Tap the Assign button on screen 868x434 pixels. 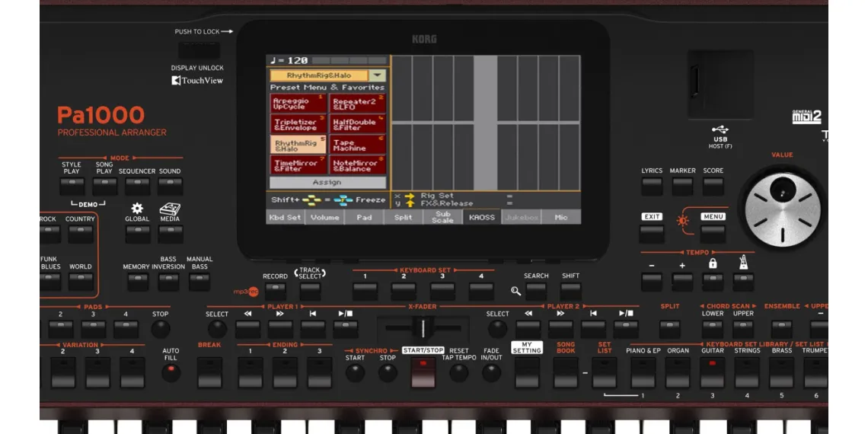(327, 183)
